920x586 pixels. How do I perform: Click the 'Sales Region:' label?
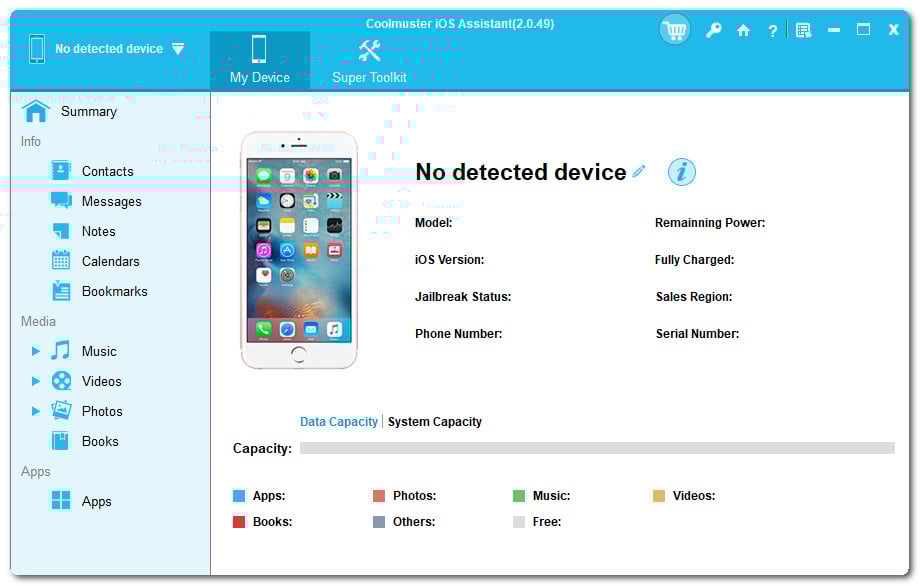pos(694,297)
